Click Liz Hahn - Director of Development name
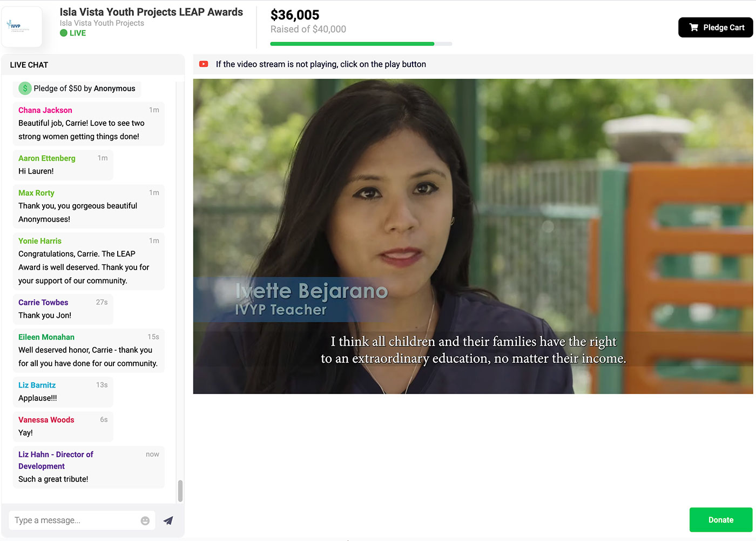 coord(56,460)
